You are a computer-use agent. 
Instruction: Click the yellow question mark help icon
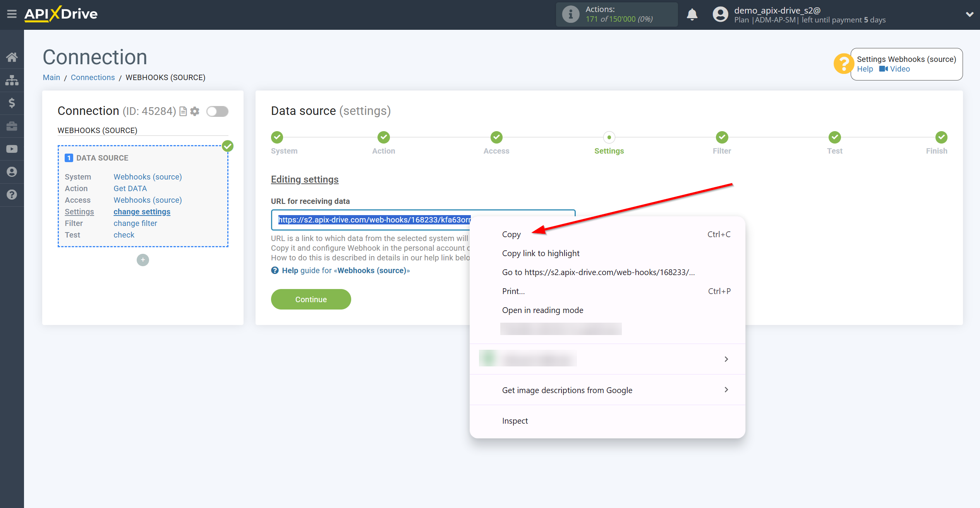pos(844,64)
